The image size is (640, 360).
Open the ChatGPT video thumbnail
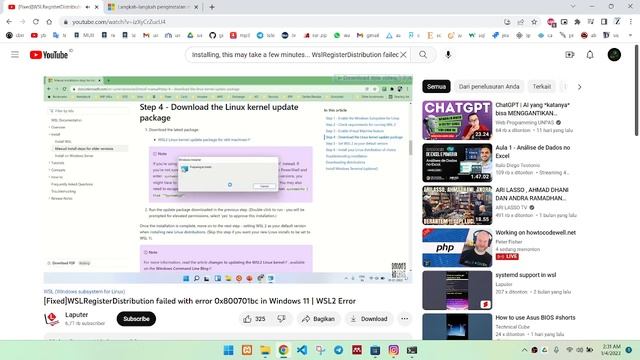tap(457, 120)
